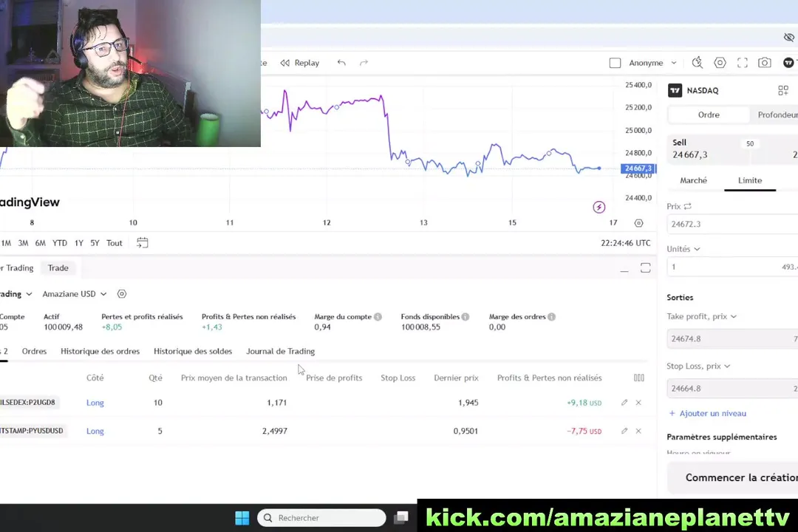This screenshot has width=798, height=532.
Task: Open the Replay mode button
Action: point(300,63)
